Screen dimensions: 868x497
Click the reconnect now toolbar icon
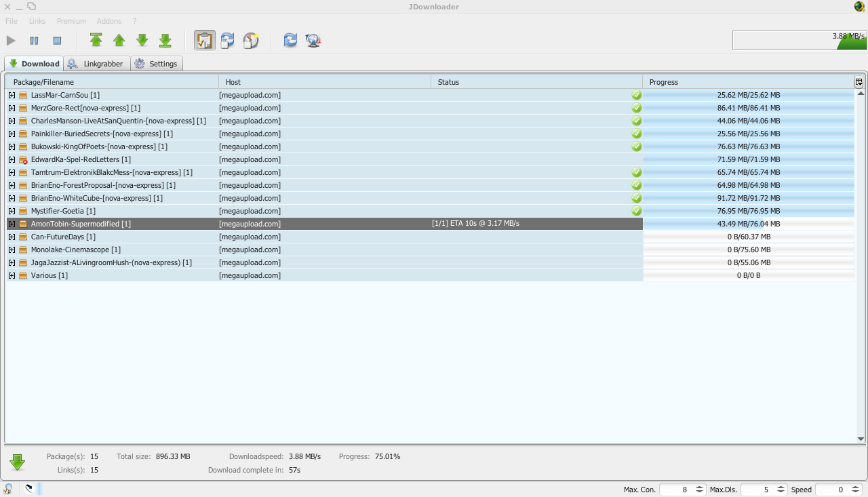(290, 41)
